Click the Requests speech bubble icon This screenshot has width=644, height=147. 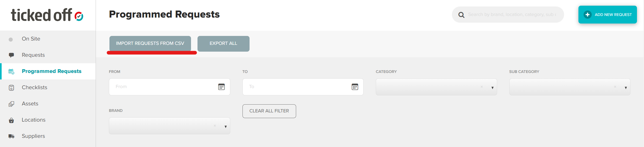[x=11, y=55]
